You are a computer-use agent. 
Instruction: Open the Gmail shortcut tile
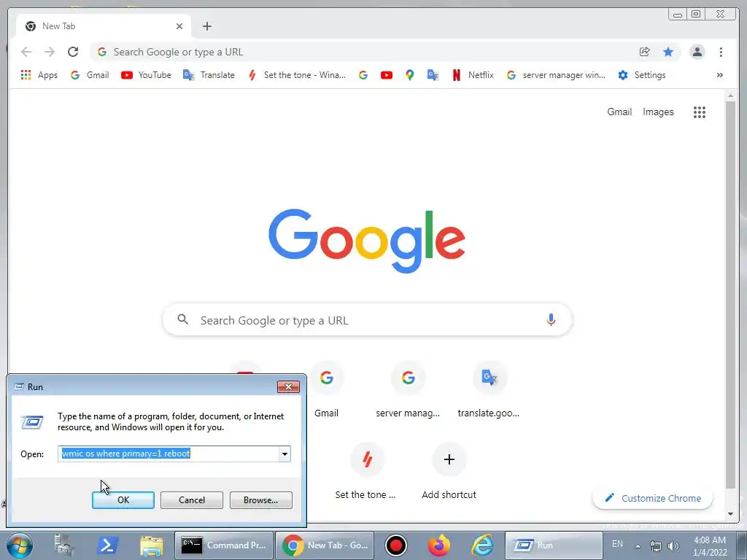[x=326, y=392]
